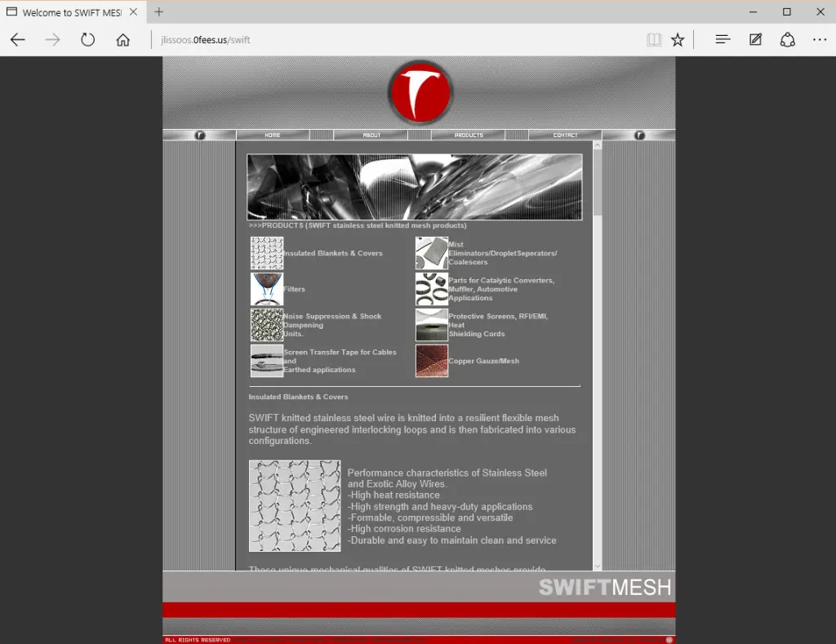Image resolution: width=836 pixels, height=644 pixels.
Task: Open Insulated Blankets & Covers link
Action: click(x=333, y=253)
